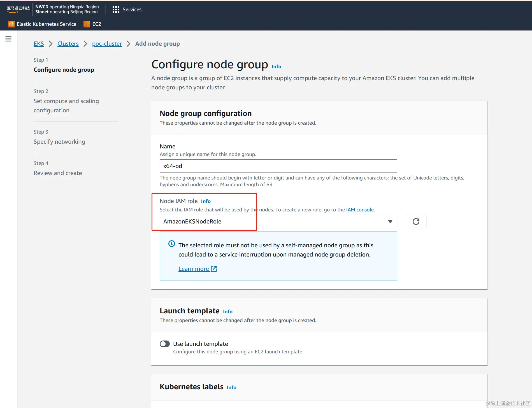Follow the IAM console link
This screenshot has height=408, width=532.
coord(360,210)
